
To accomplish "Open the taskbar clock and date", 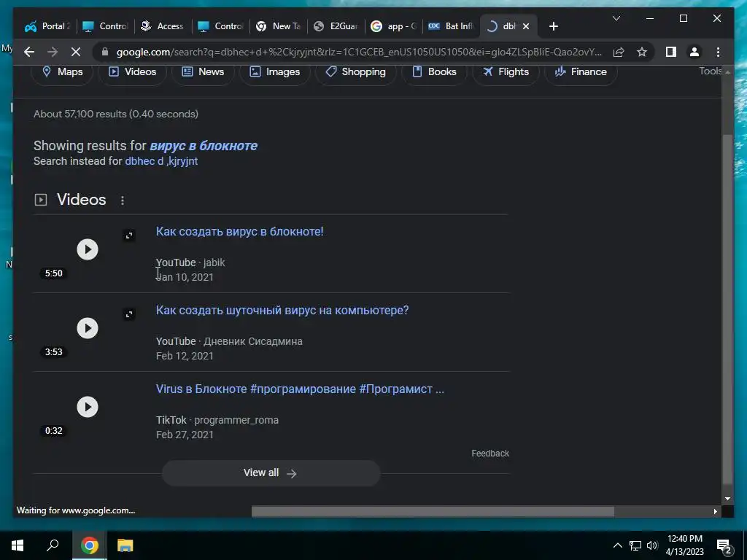I will [684, 545].
